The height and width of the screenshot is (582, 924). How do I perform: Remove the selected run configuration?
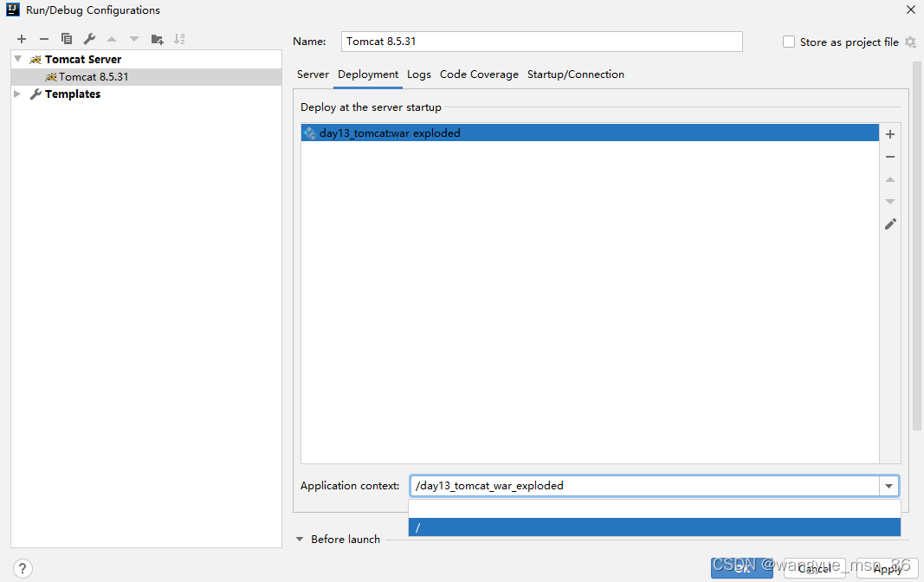pyautogui.click(x=44, y=39)
